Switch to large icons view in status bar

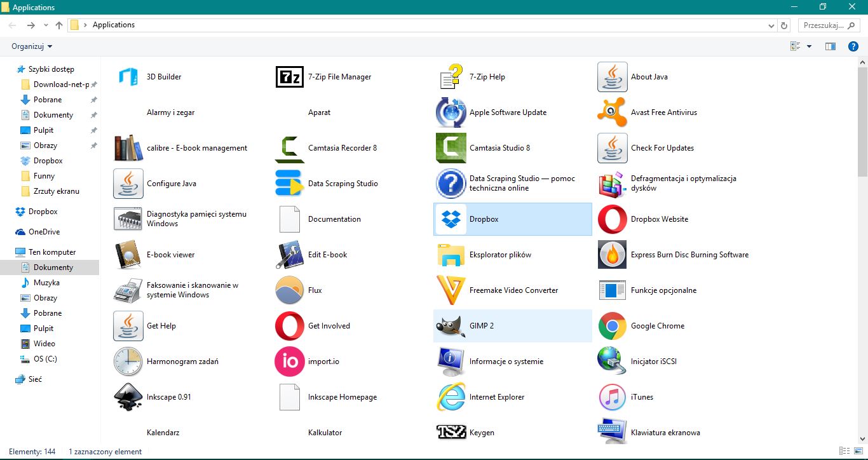(858, 451)
